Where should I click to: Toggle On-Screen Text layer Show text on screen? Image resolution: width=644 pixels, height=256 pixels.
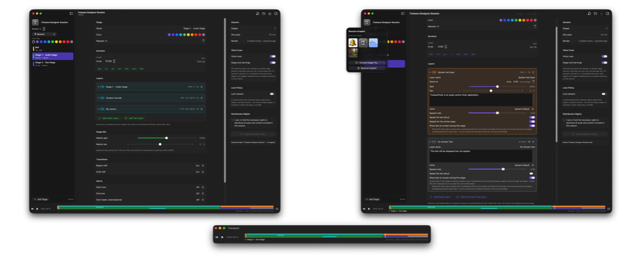[x=532, y=177]
